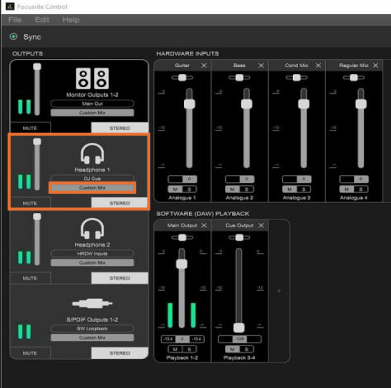The height and width of the screenshot is (388, 391).
Task: Mute Analogue 4 with the M button
Action: coord(347,189)
